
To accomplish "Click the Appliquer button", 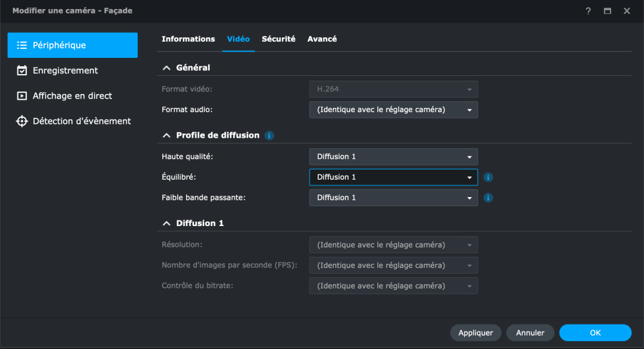I will click(x=476, y=333).
